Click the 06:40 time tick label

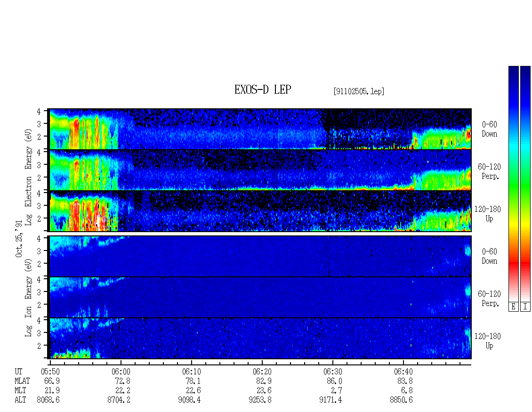[x=403, y=372]
